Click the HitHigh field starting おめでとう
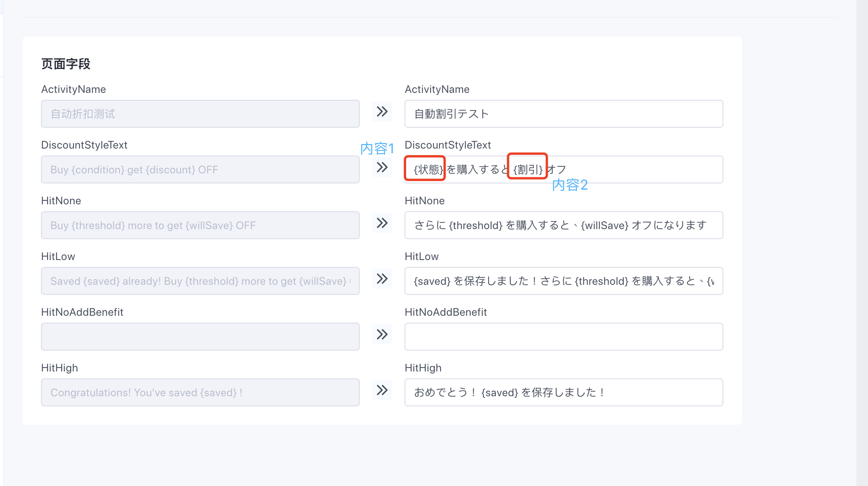This screenshot has width=868, height=486. pyautogui.click(x=564, y=392)
